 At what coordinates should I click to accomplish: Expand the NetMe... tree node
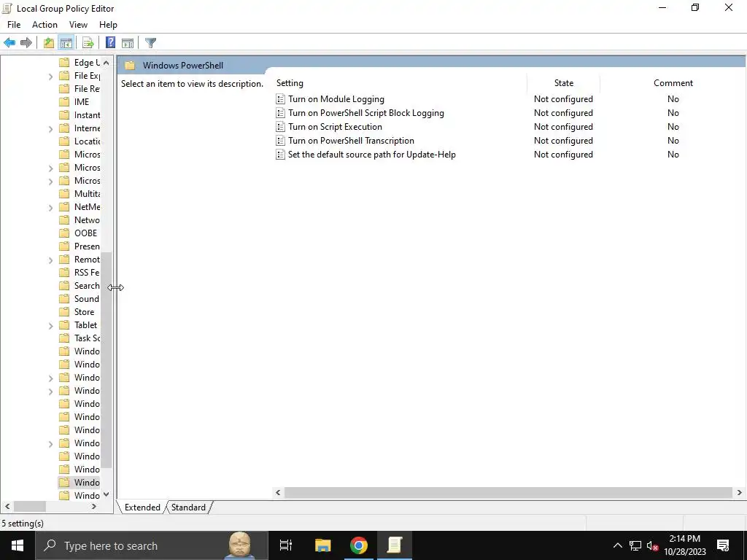(51, 208)
